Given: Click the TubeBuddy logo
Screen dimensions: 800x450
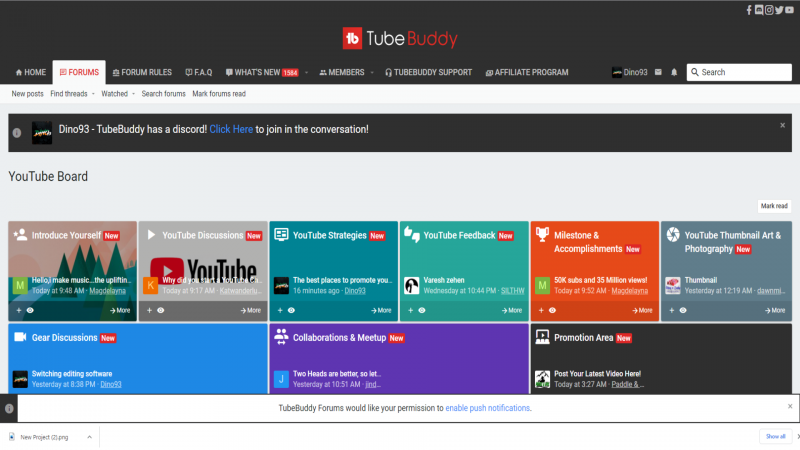Looking at the screenshot, I should coord(400,39).
